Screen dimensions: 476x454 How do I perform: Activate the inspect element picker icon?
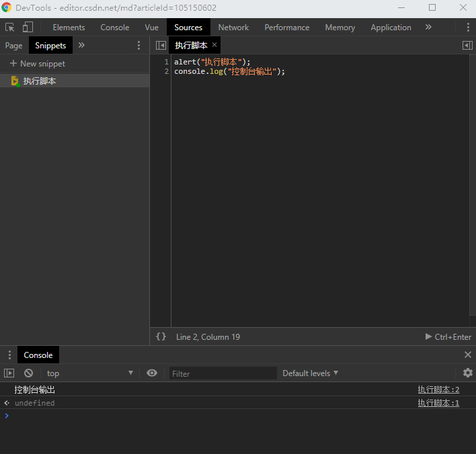[x=9, y=28]
